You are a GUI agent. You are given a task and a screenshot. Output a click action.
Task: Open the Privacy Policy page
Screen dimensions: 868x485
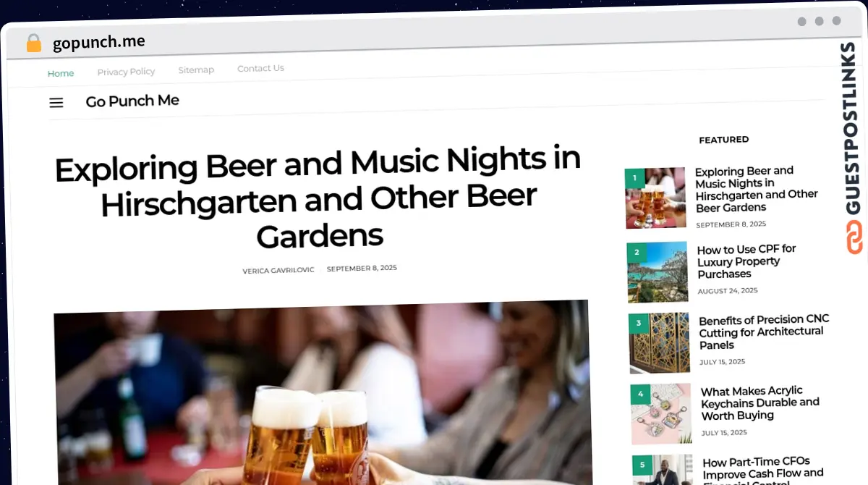pyautogui.click(x=126, y=72)
